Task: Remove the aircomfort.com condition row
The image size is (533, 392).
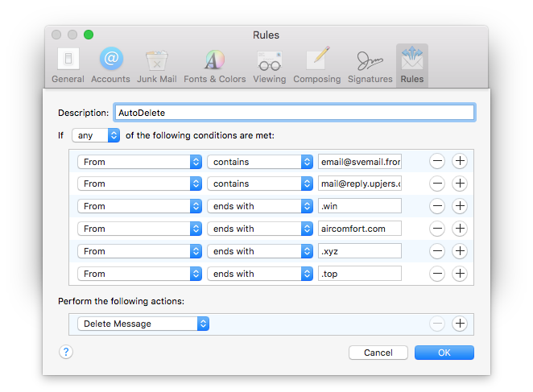Action: [x=437, y=229]
